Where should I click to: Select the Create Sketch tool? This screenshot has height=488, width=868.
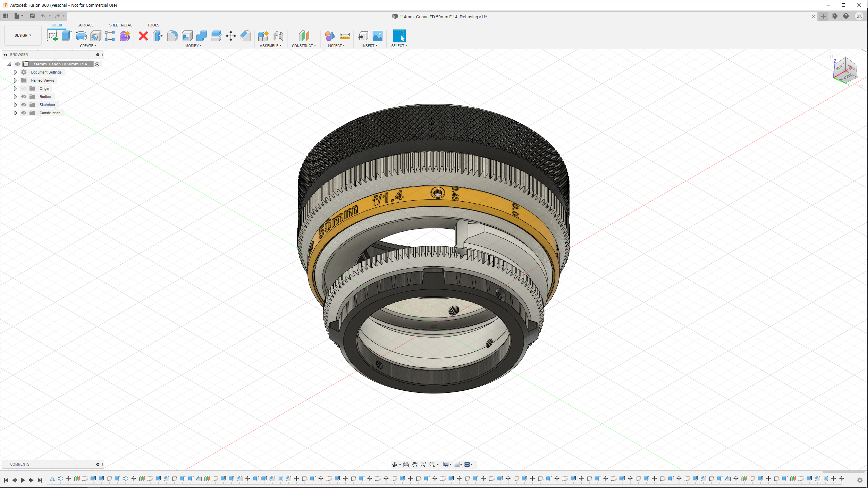tap(52, 36)
